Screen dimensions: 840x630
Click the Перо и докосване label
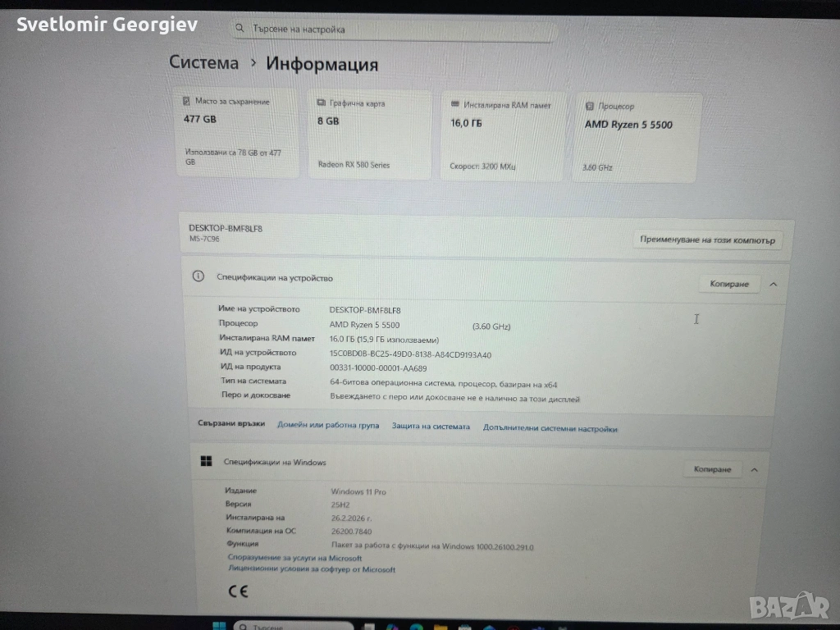pos(256,395)
